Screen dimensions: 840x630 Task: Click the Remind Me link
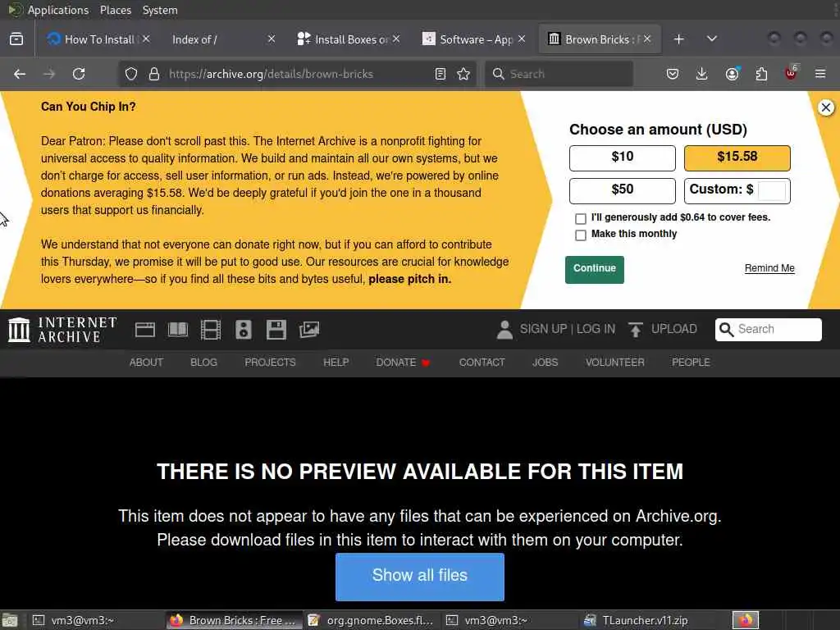[x=769, y=268]
